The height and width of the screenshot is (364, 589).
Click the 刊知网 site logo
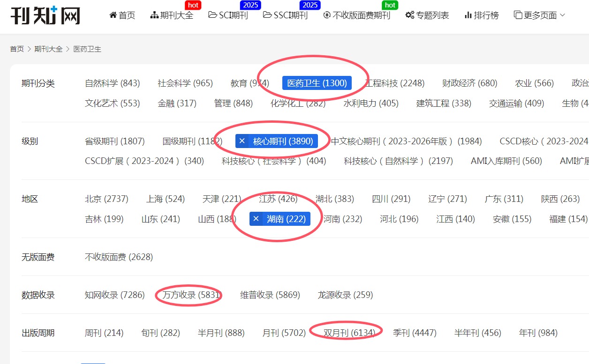[45, 15]
